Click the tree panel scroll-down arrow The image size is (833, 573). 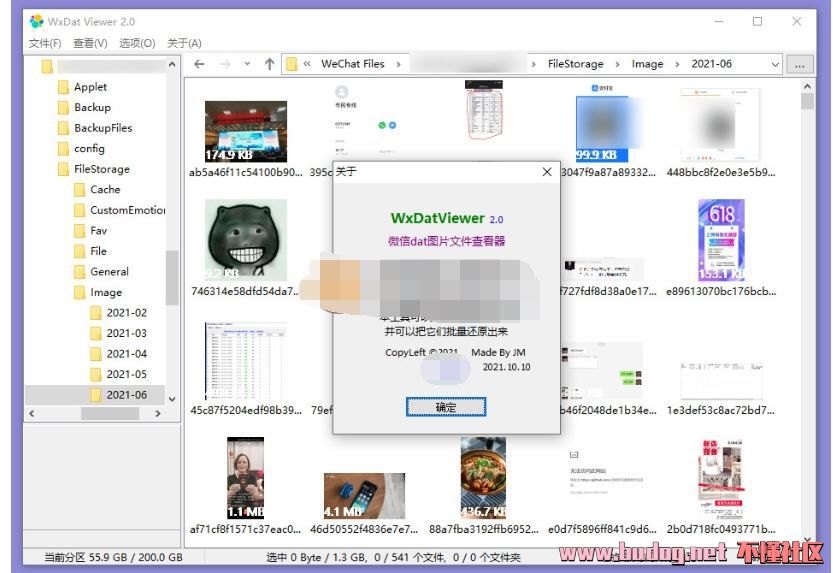(x=172, y=399)
